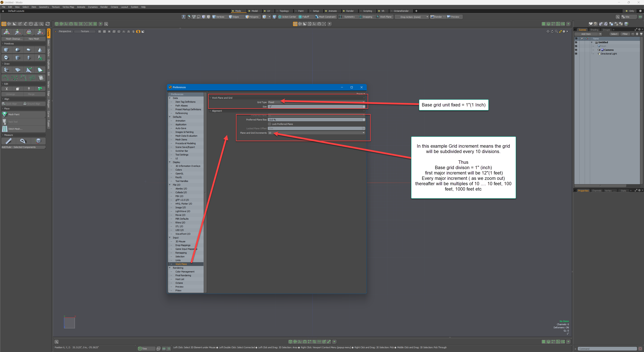Open the Mesh Paint tool
644x352 pixels.
[14, 114]
